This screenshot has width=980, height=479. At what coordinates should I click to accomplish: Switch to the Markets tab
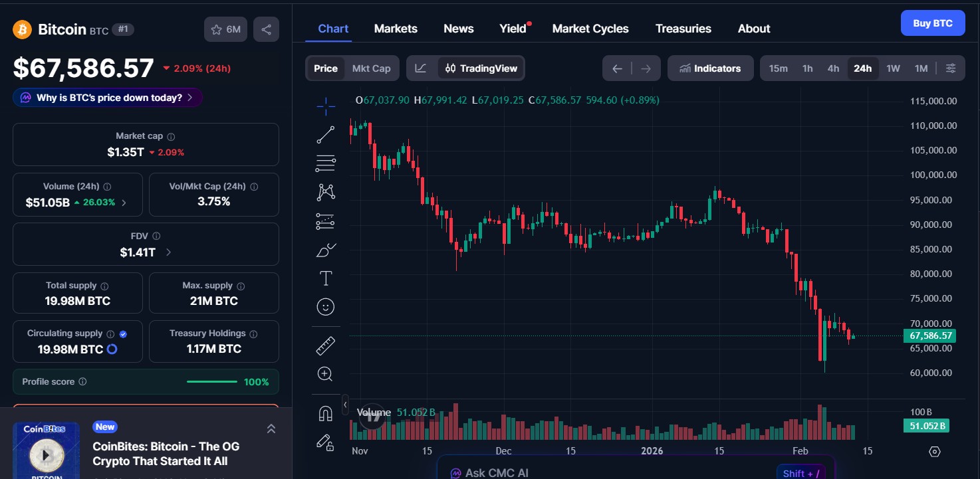(396, 28)
